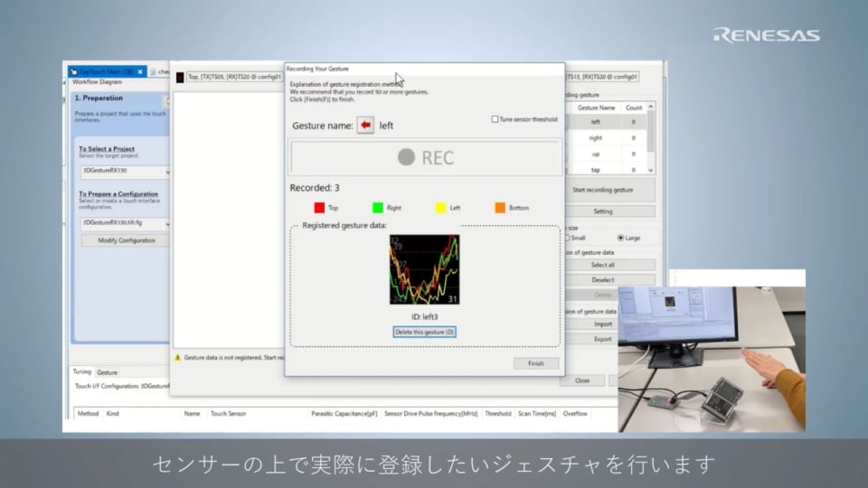Image resolution: width=868 pixels, height=488 pixels.
Task: Select the Small size radio button
Action: 568,238
